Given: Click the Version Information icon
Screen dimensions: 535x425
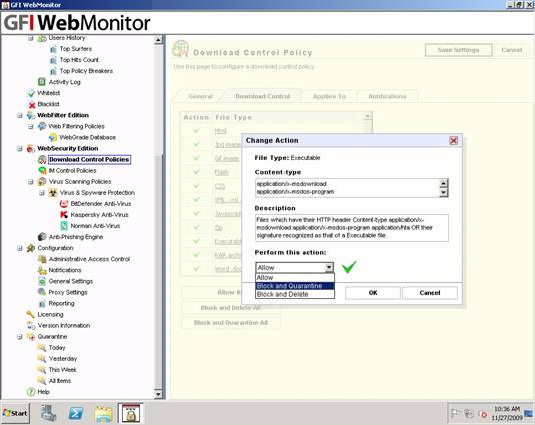Looking at the screenshot, I should [x=31, y=325].
